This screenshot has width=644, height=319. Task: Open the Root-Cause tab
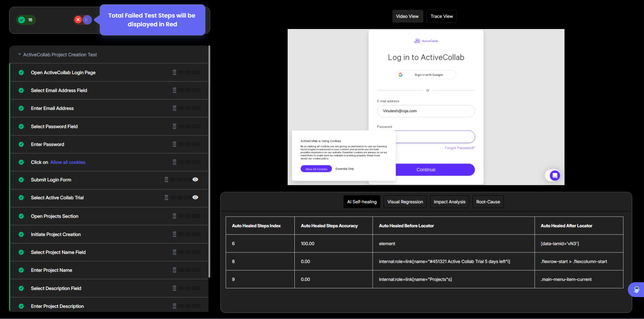pyautogui.click(x=488, y=202)
